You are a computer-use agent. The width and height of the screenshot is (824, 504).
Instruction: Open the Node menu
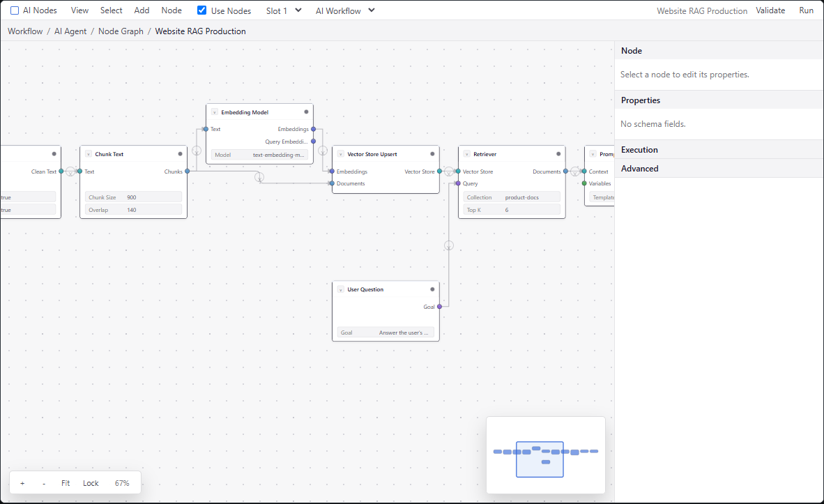pyautogui.click(x=171, y=10)
